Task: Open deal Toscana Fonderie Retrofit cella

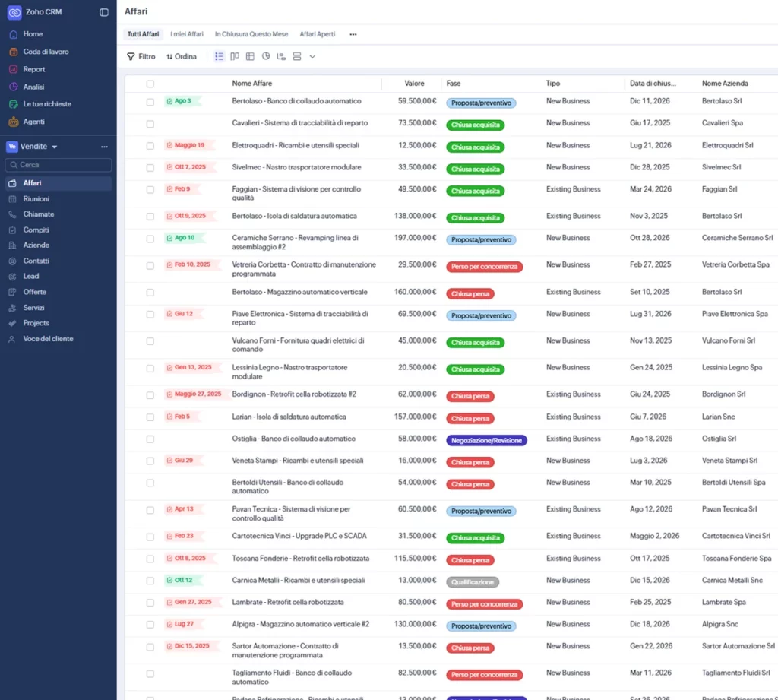Action: pos(301,559)
